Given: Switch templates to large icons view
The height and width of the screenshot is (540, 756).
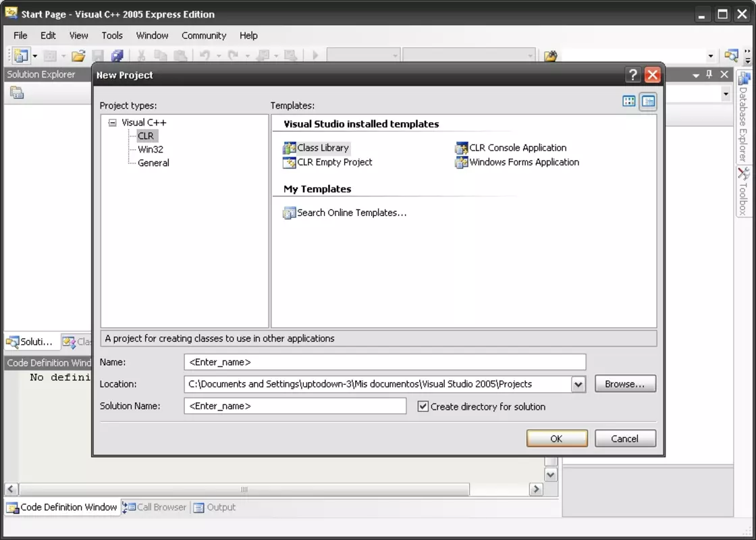Looking at the screenshot, I should click(x=628, y=101).
